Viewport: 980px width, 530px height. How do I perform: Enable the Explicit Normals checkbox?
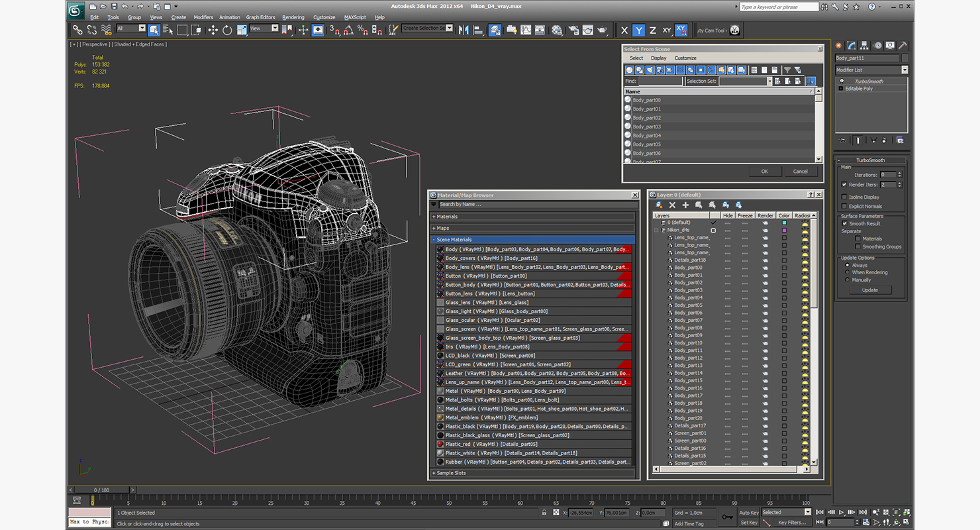844,206
